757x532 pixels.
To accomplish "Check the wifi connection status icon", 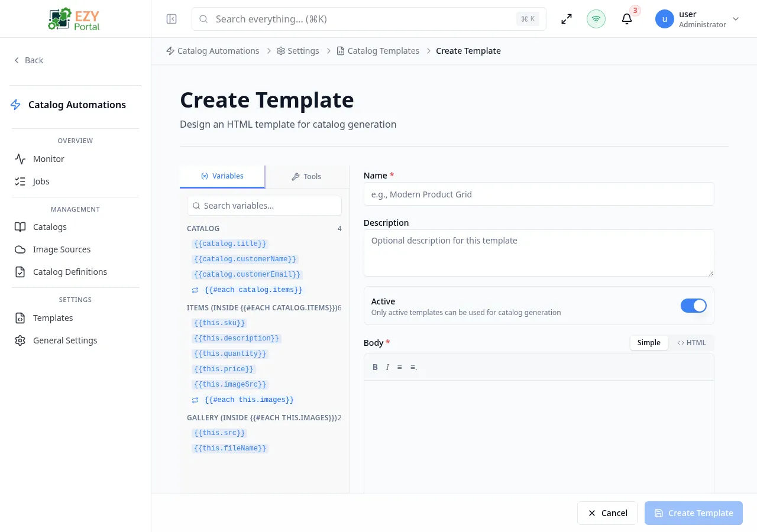I will pos(596,19).
